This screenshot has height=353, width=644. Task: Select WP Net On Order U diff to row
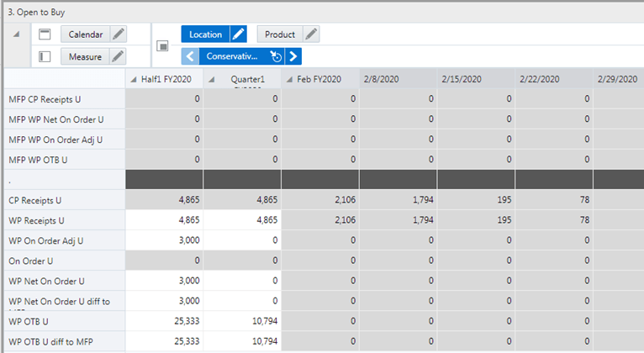point(65,301)
